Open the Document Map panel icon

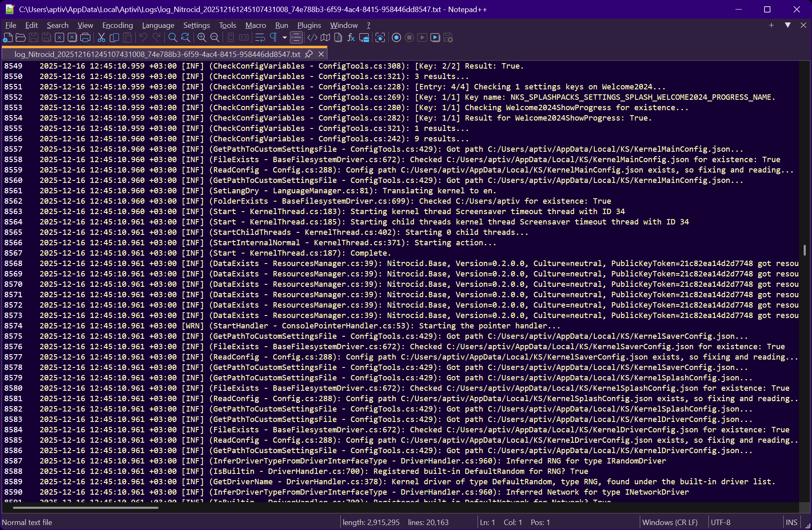pyautogui.click(x=325, y=38)
